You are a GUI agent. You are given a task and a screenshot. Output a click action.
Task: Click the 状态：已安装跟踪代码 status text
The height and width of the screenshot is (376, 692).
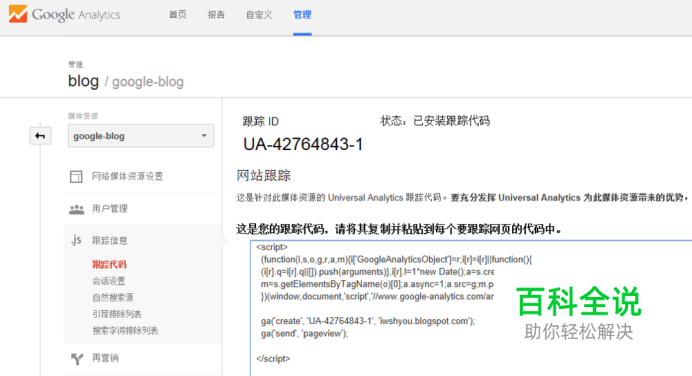435,121
